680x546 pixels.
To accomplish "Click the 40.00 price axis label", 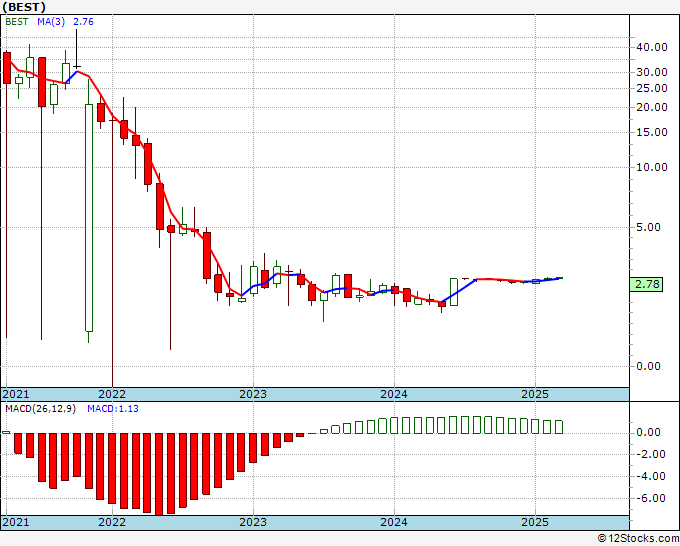I will point(651,47).
